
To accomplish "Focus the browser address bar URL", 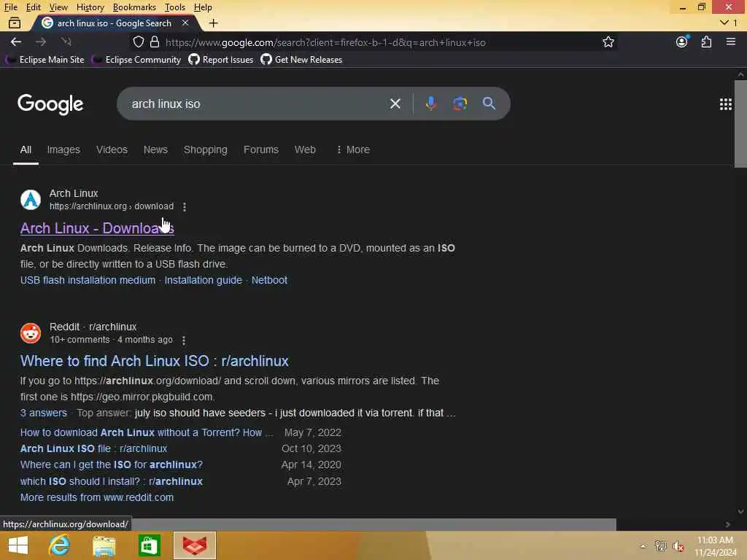I will pos(325,42).
